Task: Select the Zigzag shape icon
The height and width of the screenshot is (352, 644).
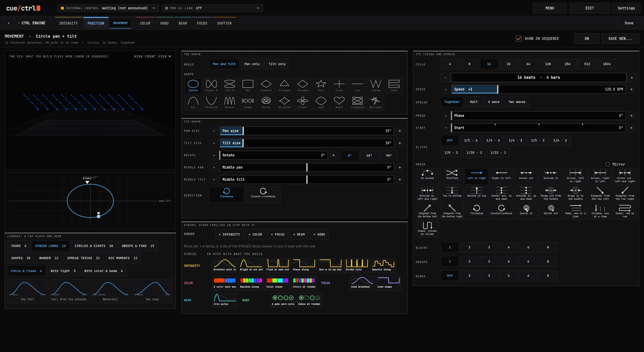Action: [375, 86]
